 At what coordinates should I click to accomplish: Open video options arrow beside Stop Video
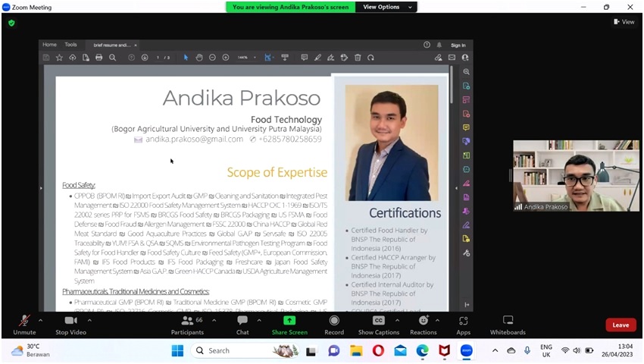click(x=89, y=320)
